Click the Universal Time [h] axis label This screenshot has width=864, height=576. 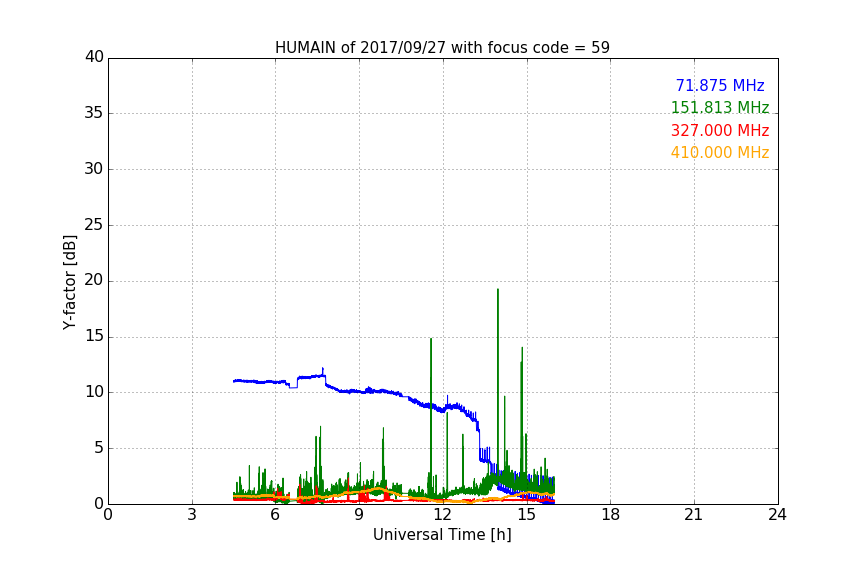[442, 535]
